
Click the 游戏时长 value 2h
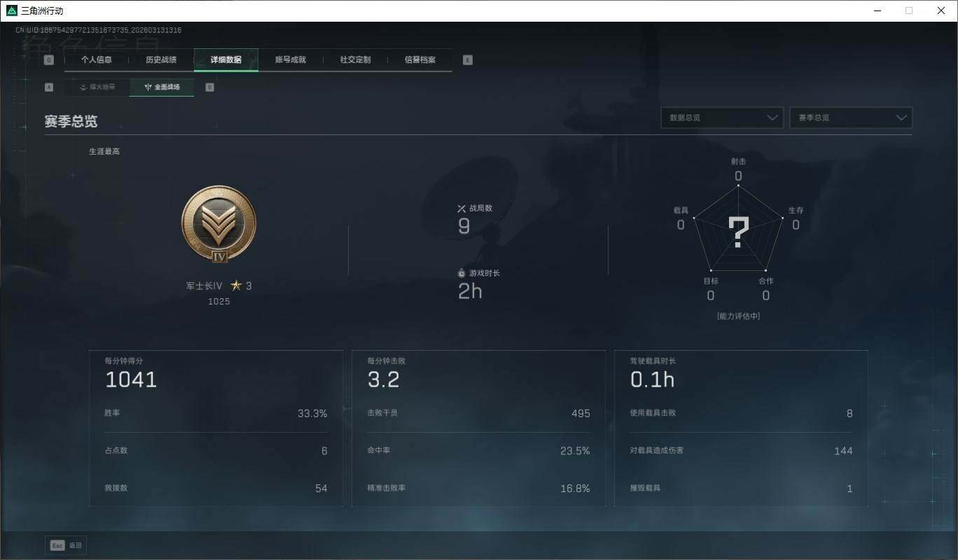[470, 291]
